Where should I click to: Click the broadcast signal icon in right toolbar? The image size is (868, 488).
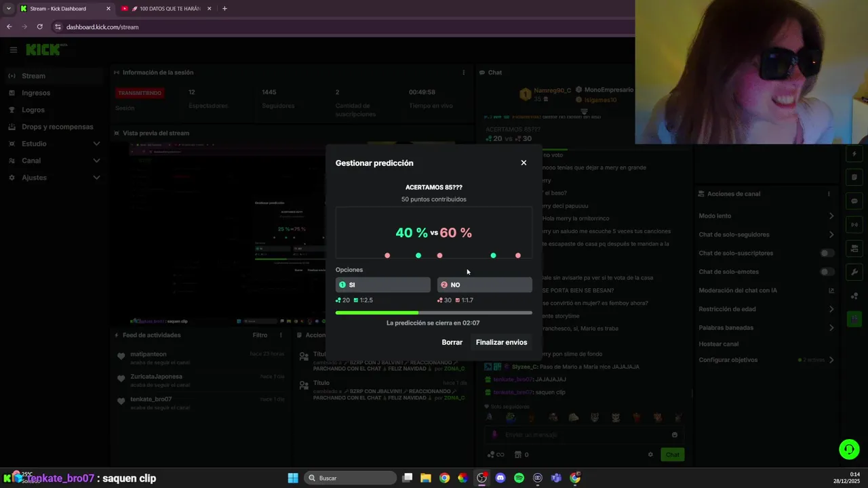point(854,224)
